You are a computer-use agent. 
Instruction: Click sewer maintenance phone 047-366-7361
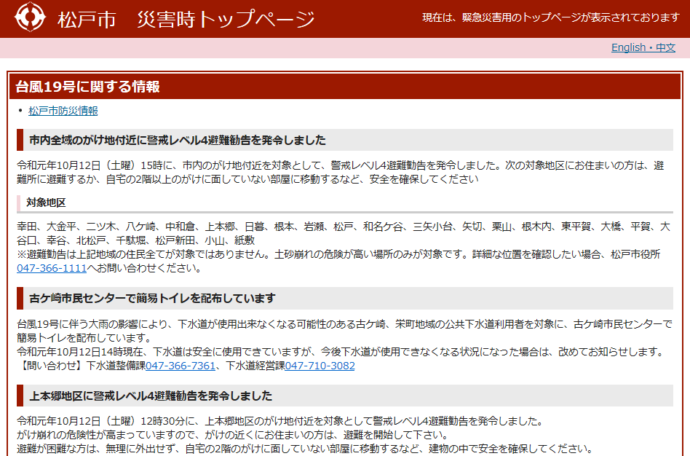click(180, 366)
